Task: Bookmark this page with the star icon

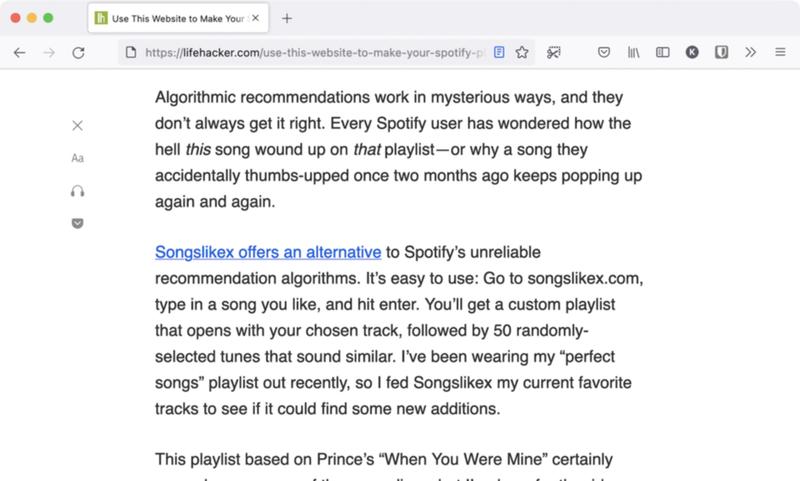Action: tap(522, 52)
